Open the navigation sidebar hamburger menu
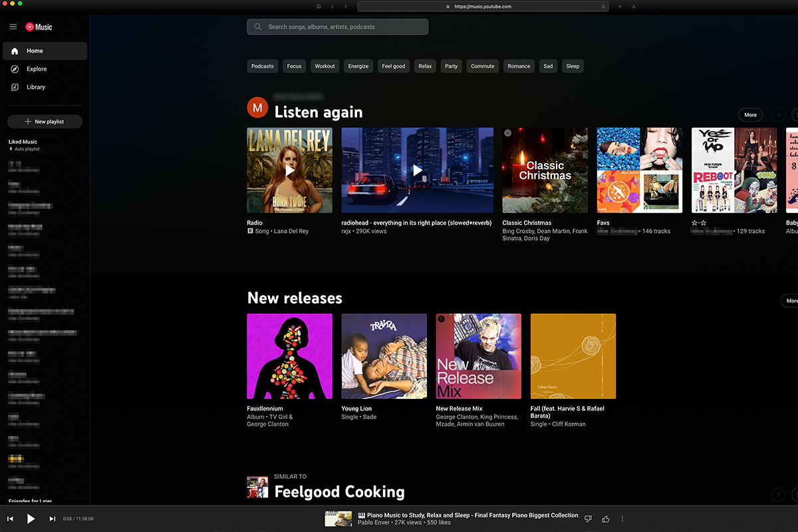The width and height of the screenshot is (798, 532). (13, 27)
